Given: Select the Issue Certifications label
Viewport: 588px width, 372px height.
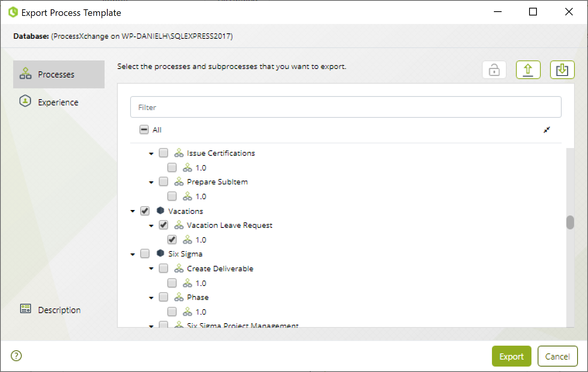Looking at the screenshot, I should 221,153.
